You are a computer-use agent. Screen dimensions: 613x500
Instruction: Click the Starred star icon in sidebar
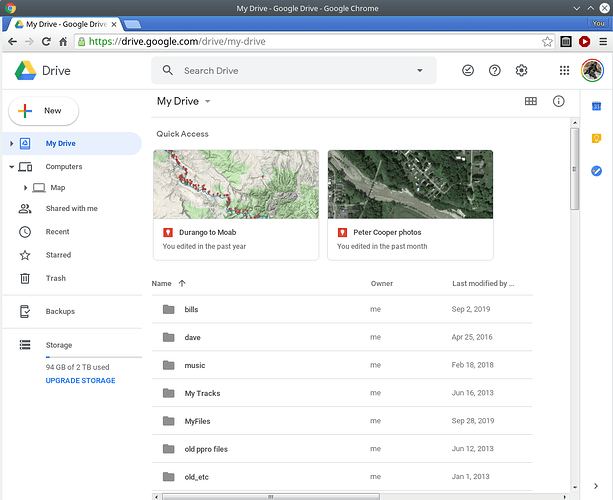point(25,255)
